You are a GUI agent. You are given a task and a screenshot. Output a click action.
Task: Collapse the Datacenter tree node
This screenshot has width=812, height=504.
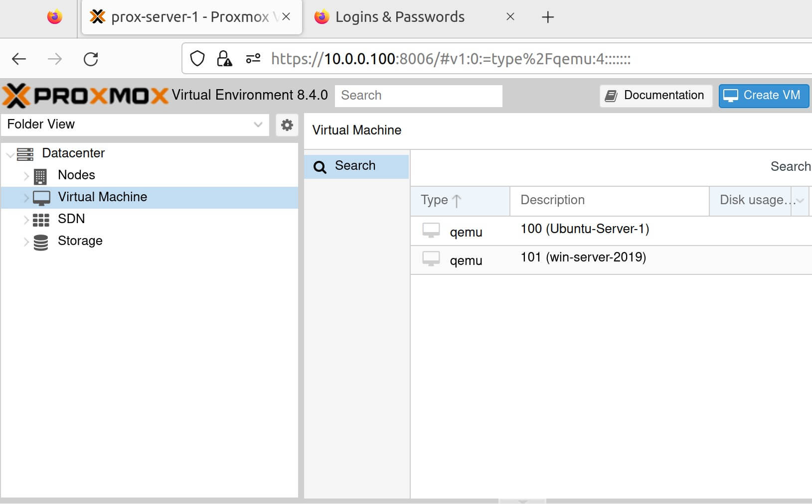[10, 155]
